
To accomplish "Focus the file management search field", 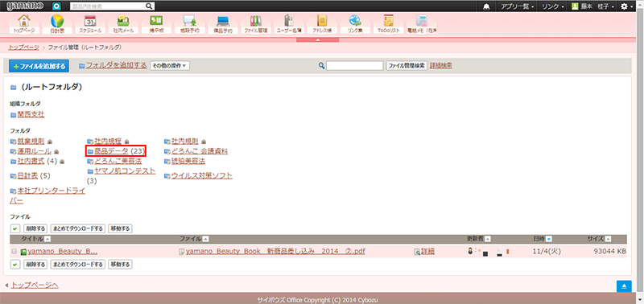I will click(354, 66).
